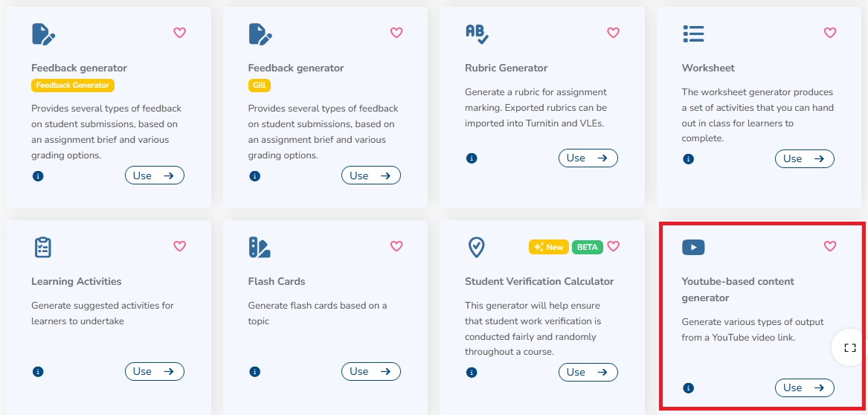Favorite the Rubric Generator with heart
This screenshot has height=415, width=868.
coord(614,33)
